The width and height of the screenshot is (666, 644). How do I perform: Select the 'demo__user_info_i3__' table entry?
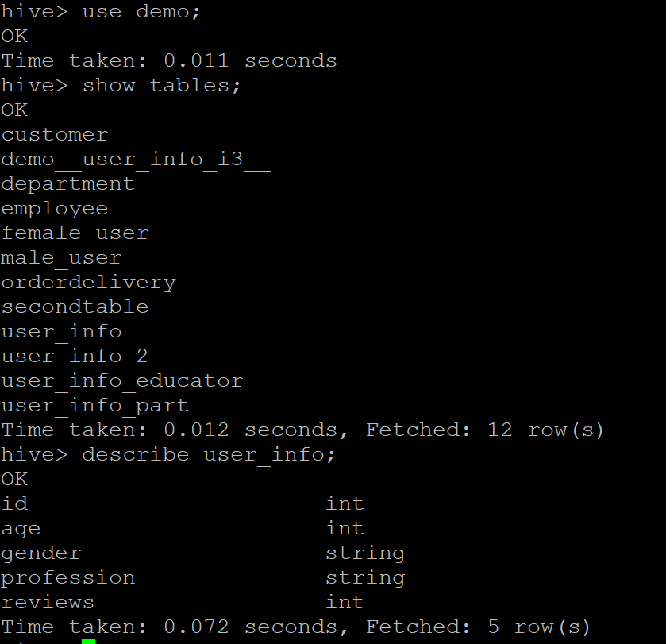[x=136, y=160]
